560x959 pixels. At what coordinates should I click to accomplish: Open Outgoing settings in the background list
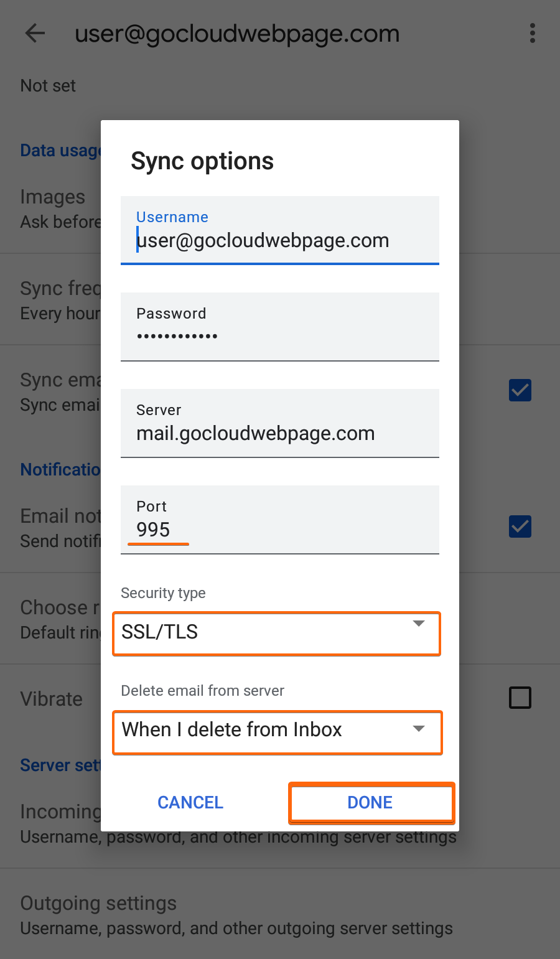[x=280, y=915]
